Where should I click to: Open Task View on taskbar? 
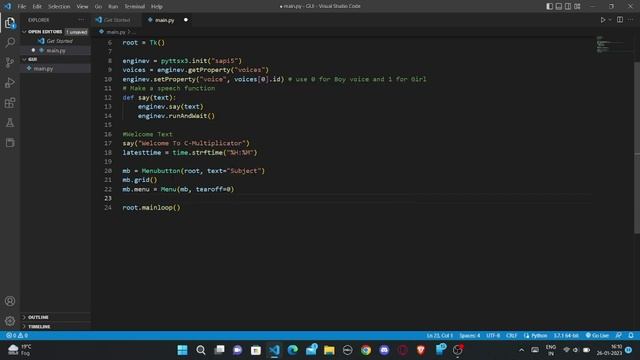[219, 350]
